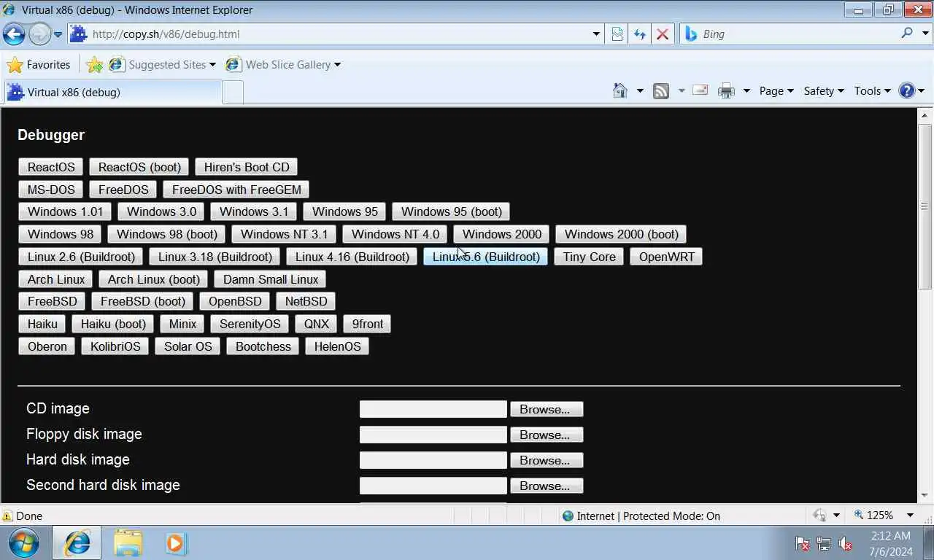Open muted volume tray icon
Image resolution: width=934 pixels, height=560 pixels.
coord(846,544)
